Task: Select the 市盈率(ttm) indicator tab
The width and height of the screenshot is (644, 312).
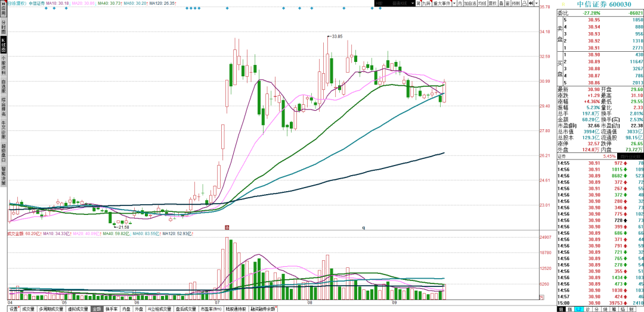Action: coord(211,308)
